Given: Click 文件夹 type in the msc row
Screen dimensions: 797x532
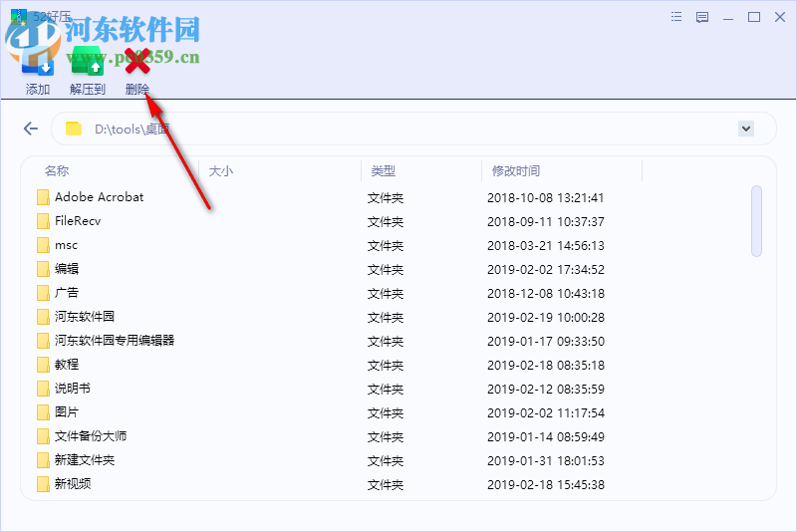Looking at the screenshot, I should click(386, 246).
